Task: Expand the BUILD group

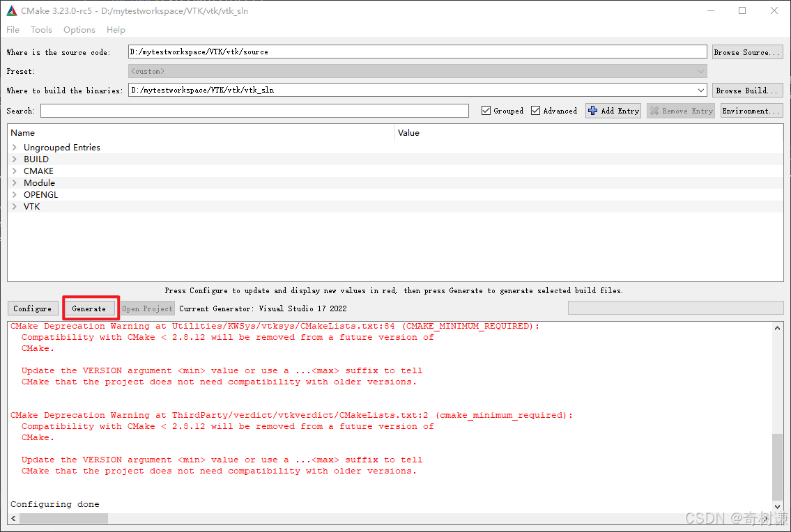Action: pos(15,159)
